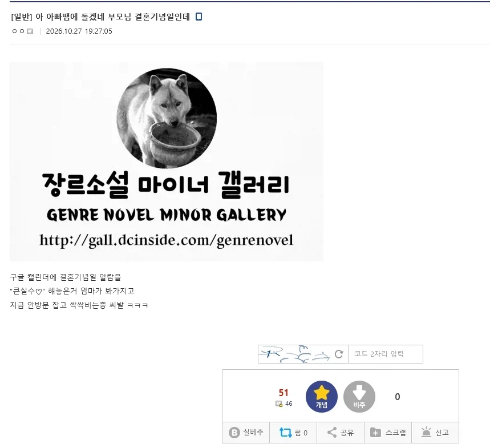The height and width of the screenshot is (448, 490).
Task: Click the 펌 0 repost button
Action: 293,433
